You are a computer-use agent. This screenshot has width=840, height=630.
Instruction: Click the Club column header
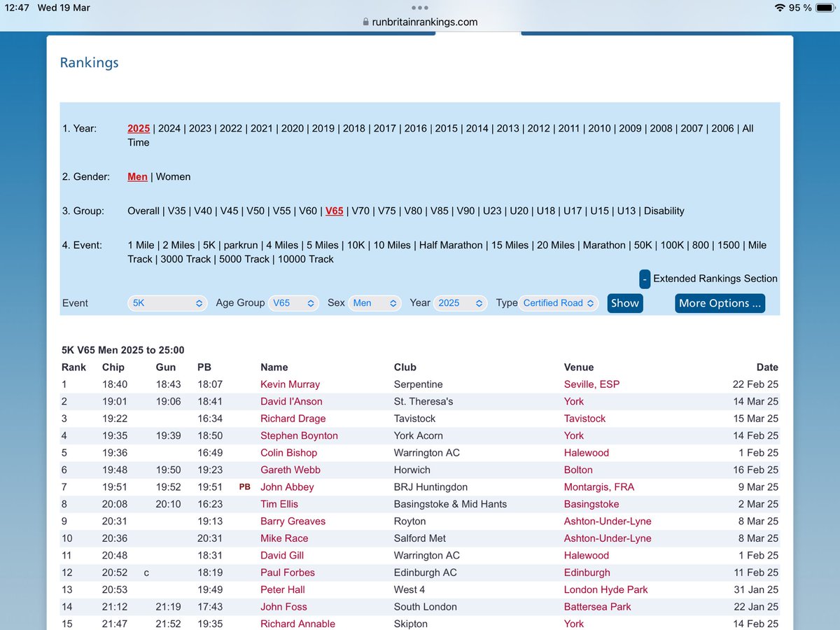coord(405,367)
